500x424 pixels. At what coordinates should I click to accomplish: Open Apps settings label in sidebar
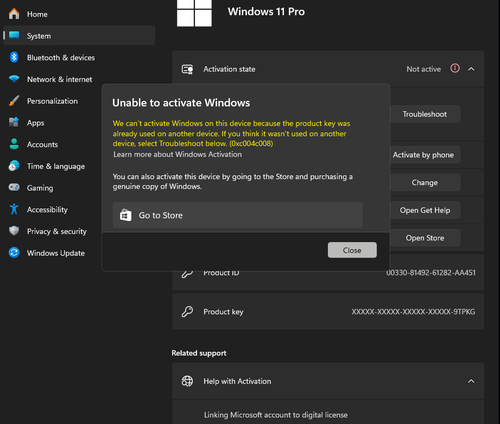(35, 123)
